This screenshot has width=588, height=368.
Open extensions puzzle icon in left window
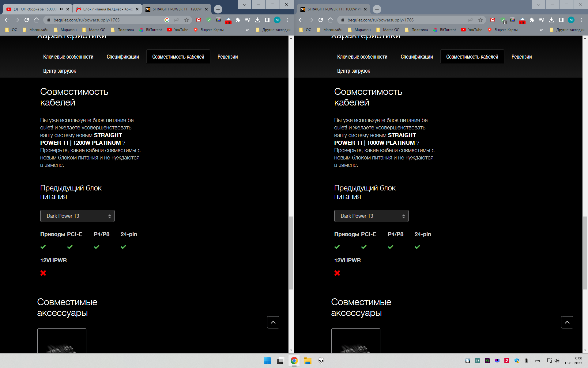click(x=238, y=20)
